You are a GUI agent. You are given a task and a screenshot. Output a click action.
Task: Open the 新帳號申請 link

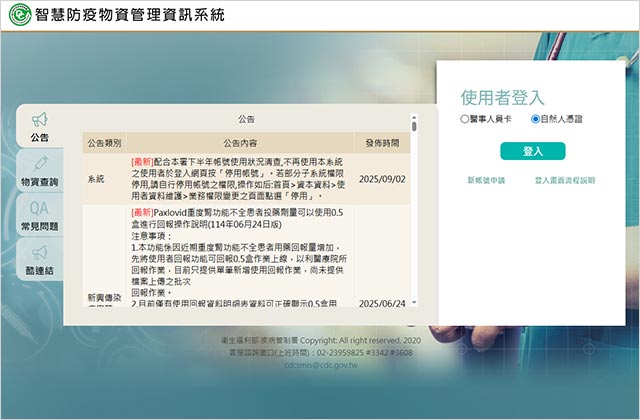coord(486,181)
